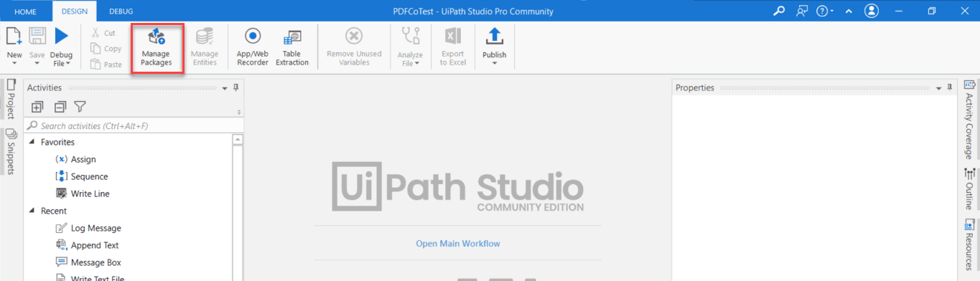Toggle pin on the Properties panel
This screenshot has width=980, height=281.
950,87
